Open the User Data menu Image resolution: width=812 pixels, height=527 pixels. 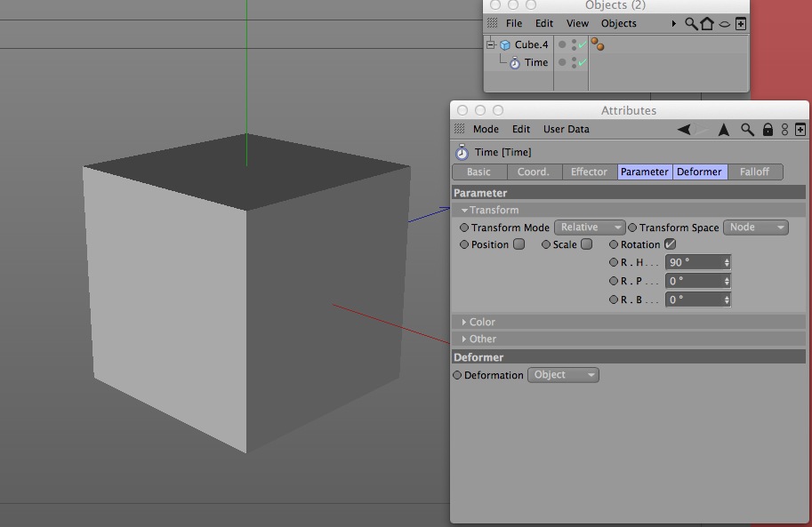[566, 129]
